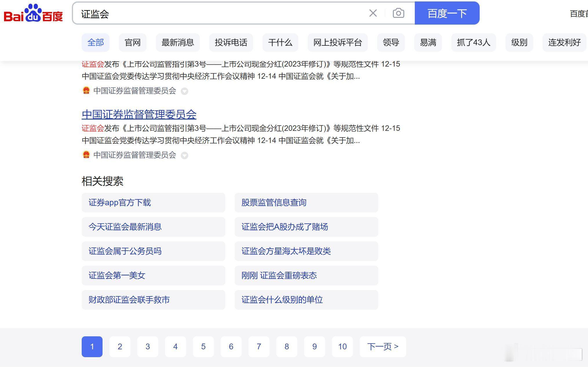Expand dropdown arrow beside second result source
This screenshot has height=367, width=588.
pyautogui.click(x=185, y=155)
